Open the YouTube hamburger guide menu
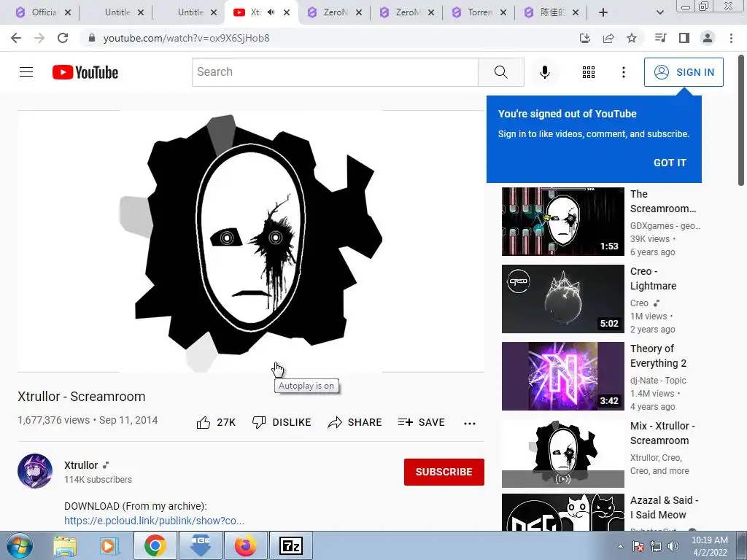This screenshot has width=747, height=560. point(26,72)
